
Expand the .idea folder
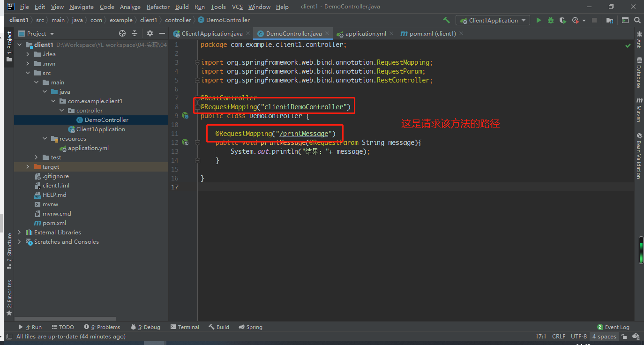coord(28,54)
